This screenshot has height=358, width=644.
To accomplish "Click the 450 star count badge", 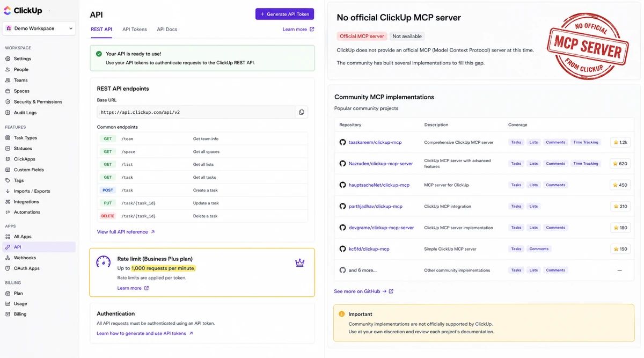I will point(620,185).
